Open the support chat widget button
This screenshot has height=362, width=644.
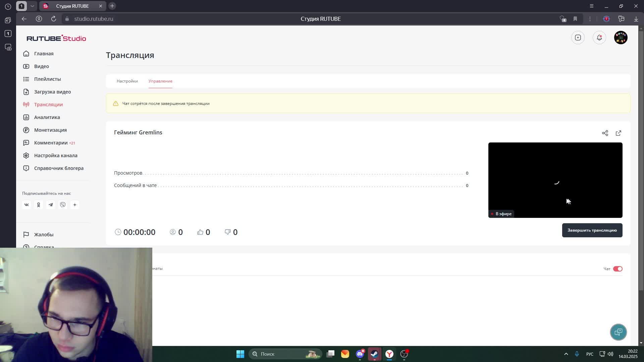coord(618,332)
